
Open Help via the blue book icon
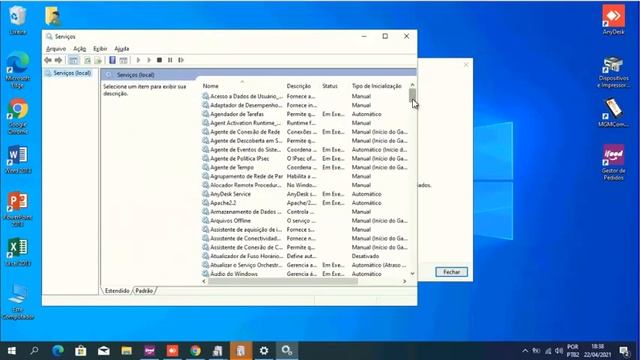click(112, 60)
